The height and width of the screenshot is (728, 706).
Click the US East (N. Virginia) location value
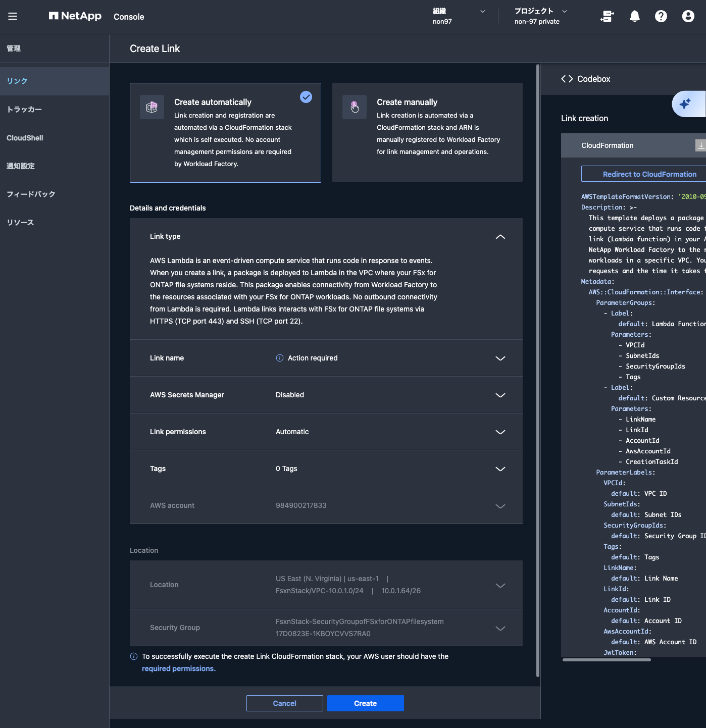click(x=327, y=579)
